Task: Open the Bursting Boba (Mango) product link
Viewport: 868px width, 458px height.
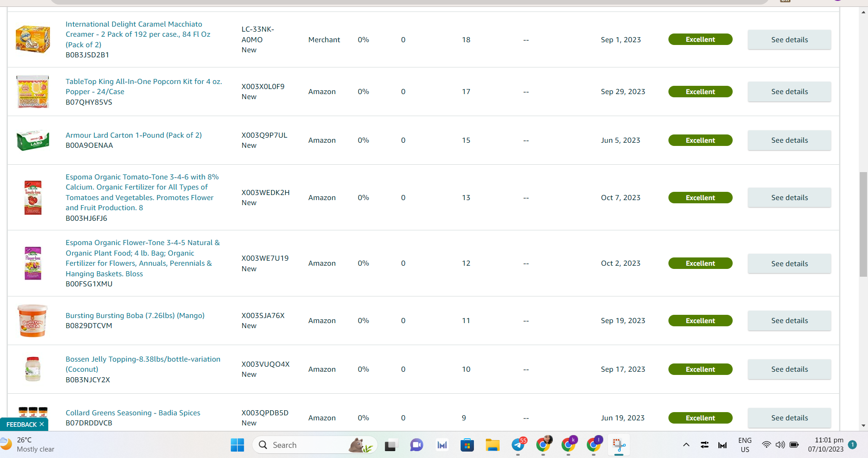Action: click(x=135, y=316)
